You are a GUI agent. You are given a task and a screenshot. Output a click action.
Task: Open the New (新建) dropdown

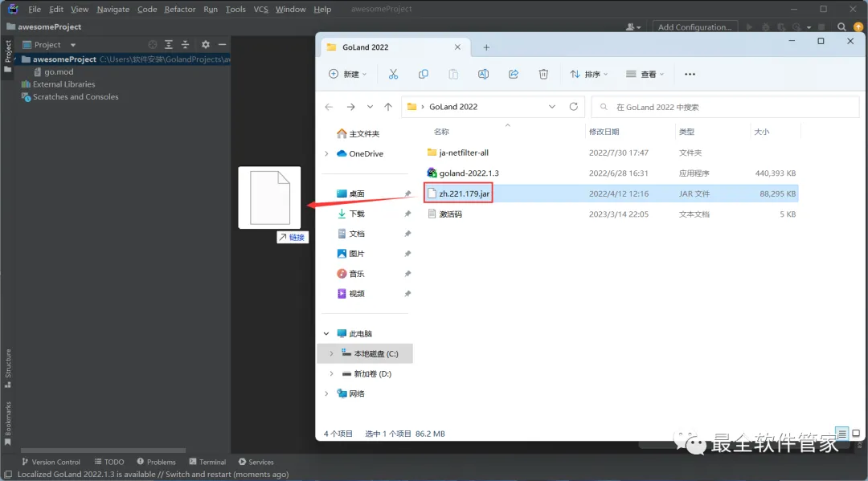pos(348,74)
